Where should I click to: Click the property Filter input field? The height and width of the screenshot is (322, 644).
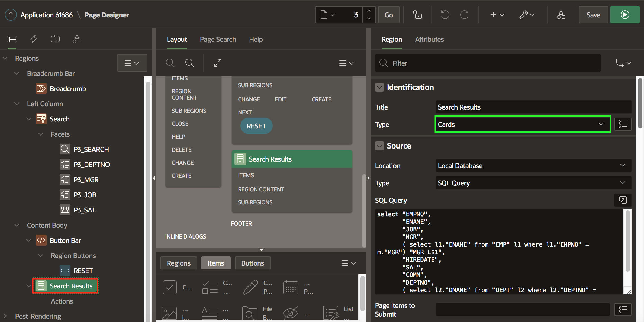pos(488,63)
